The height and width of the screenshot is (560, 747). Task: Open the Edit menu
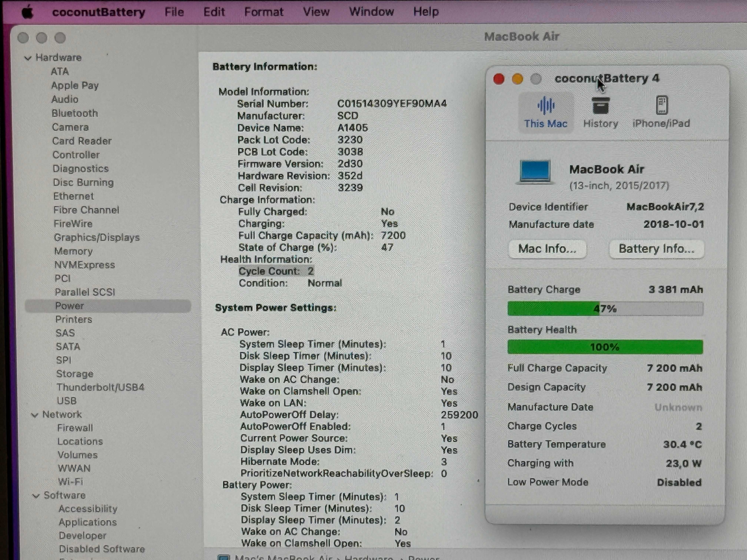214,12
